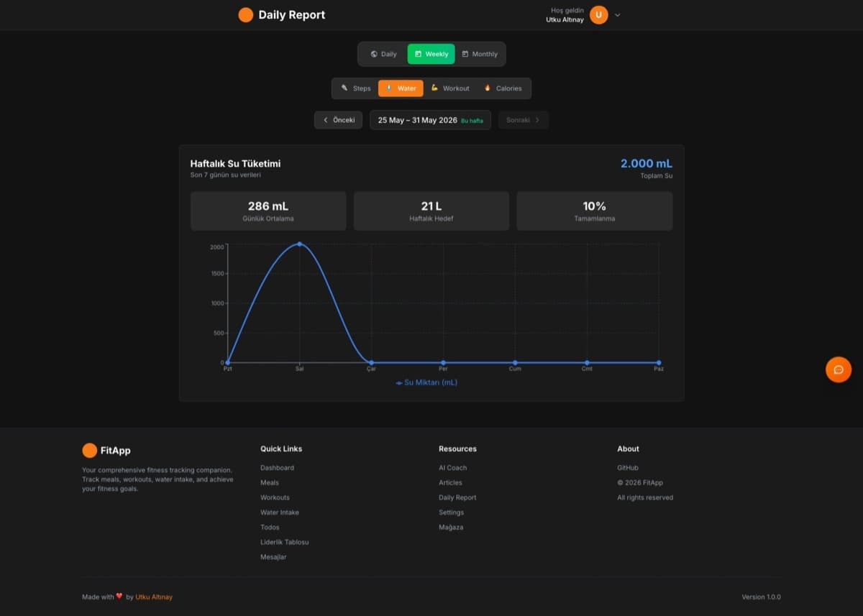The height and width of the screenshot is (616, 863).
Task: Open GitHub link under About
Action: point(628,468)
